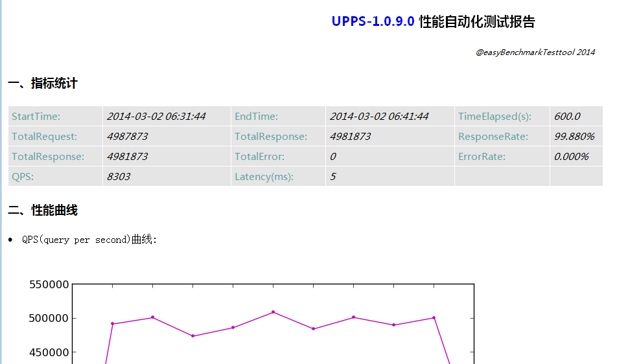Select the 0.000% error rate value

click(x=572, y=156)
